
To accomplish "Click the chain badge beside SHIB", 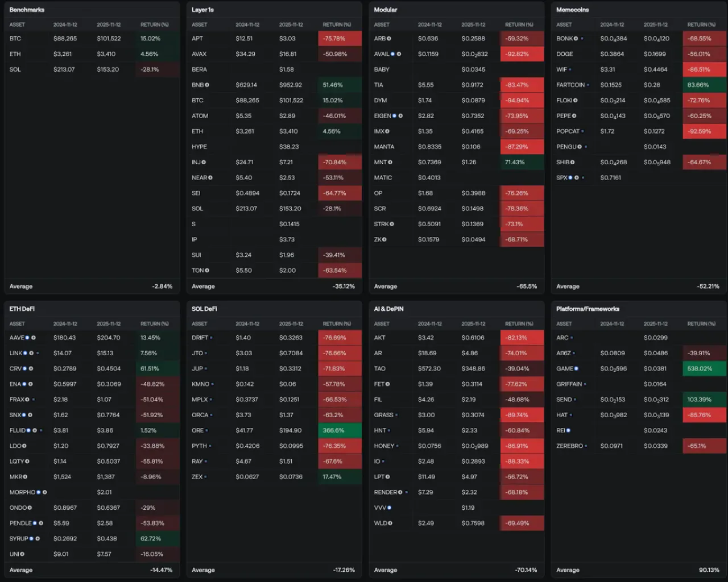I will coord(573,163).
